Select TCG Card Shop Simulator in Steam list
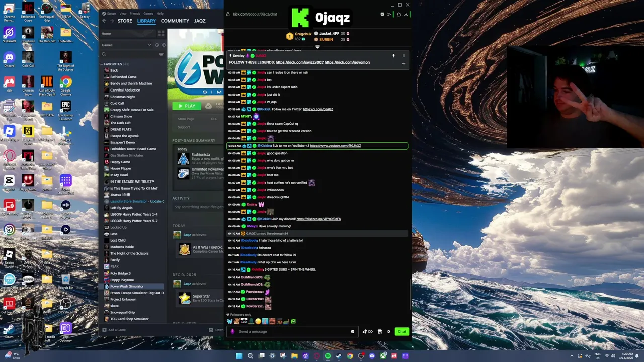The width and height of the screenshot is (644, 362). point(129,319)
